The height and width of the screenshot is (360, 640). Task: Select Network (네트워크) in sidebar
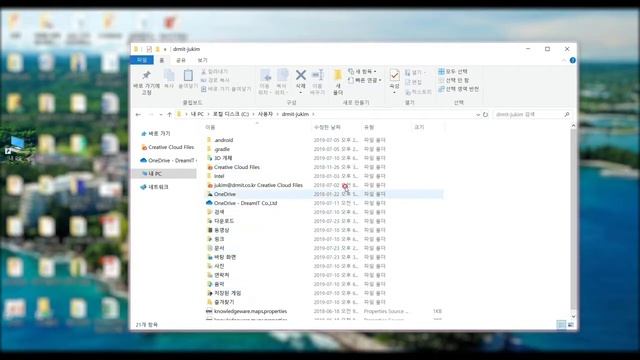pos(154,187)
